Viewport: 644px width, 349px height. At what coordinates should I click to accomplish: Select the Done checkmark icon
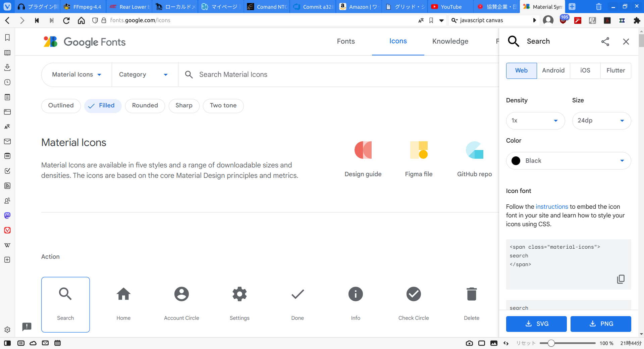[298, 294]
